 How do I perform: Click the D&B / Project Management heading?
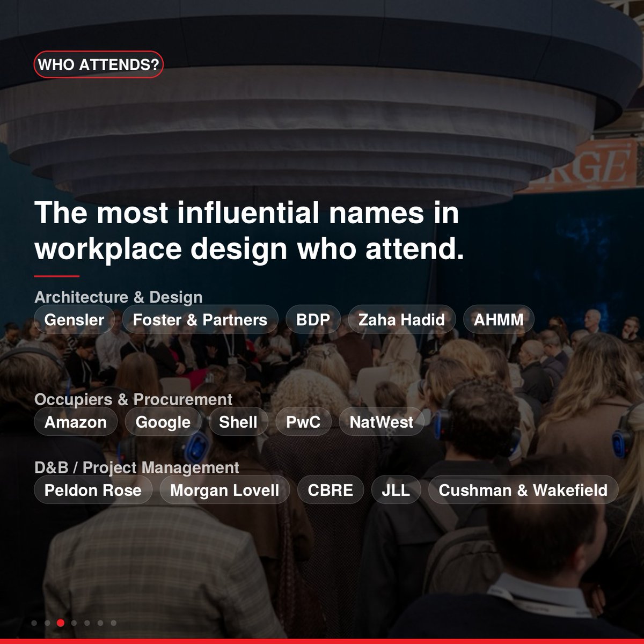pos(137,467)
